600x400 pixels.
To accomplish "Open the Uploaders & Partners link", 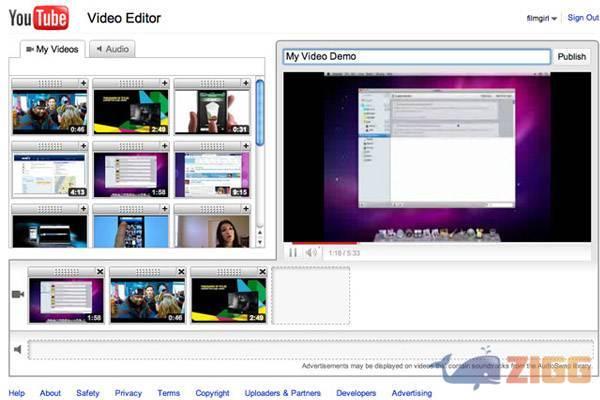I will tap(283, 393).
